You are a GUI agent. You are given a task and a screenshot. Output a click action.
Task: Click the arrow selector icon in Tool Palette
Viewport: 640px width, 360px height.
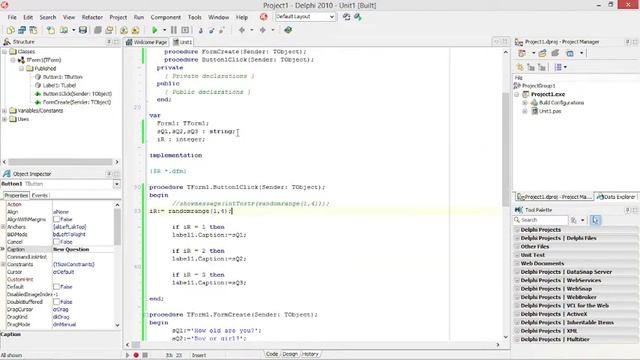click(x=596, y=220)
